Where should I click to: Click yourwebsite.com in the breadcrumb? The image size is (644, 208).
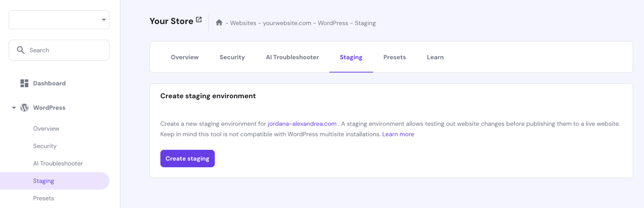(287, 23)
